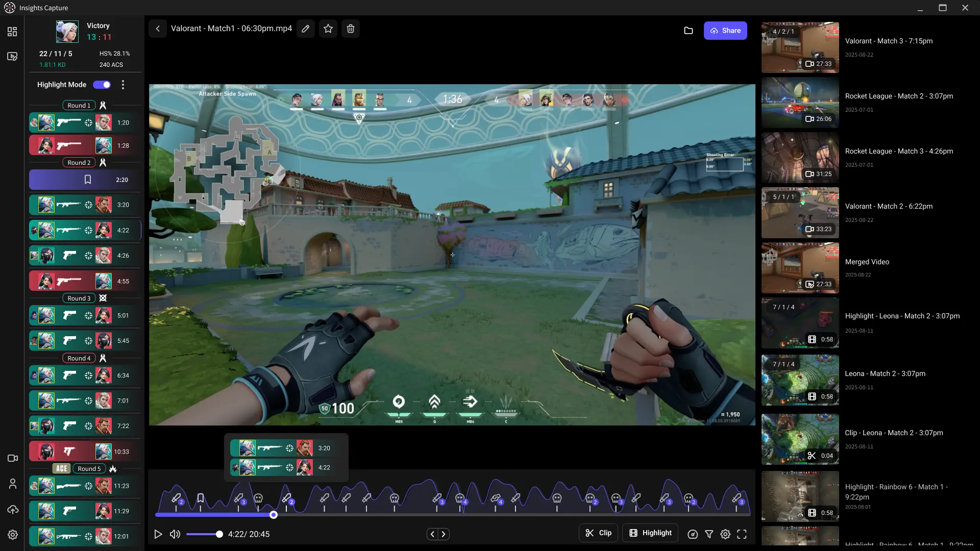
Task: Click the 4:22 event in the timeline popup
Action: pos(287,468)
